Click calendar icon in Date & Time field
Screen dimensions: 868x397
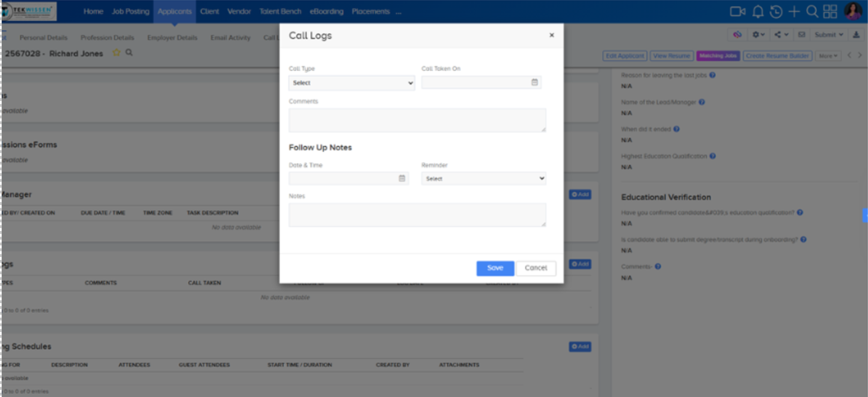point(402,179)
